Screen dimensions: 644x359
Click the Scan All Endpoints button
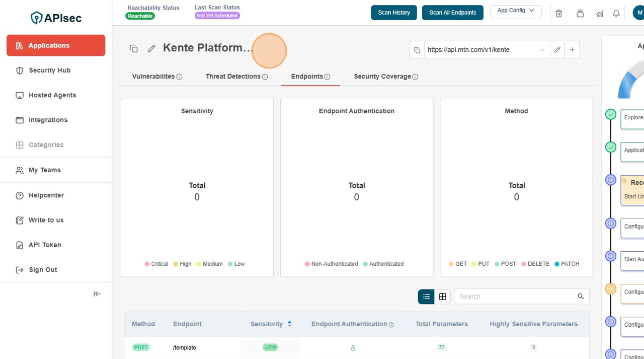point(452,13)
